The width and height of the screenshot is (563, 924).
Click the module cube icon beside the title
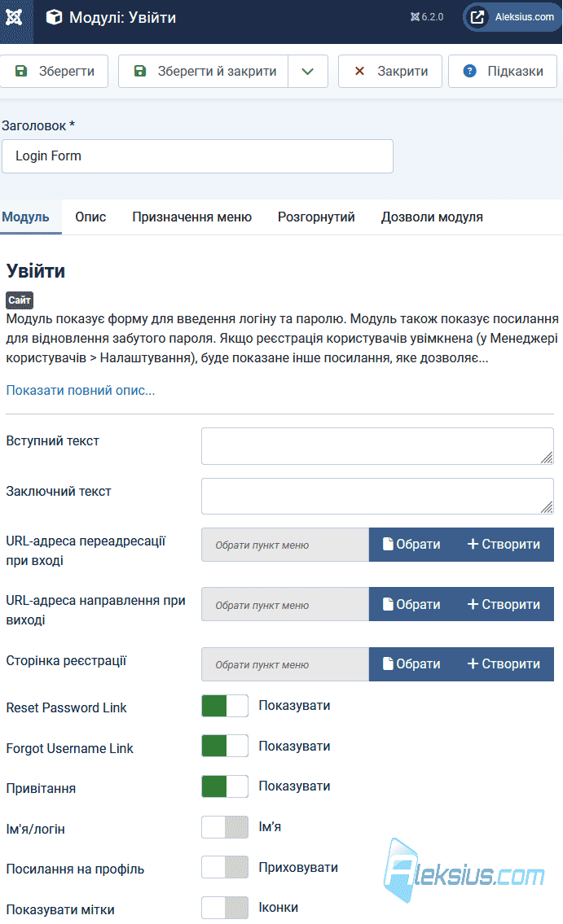(x=55, y=18)
